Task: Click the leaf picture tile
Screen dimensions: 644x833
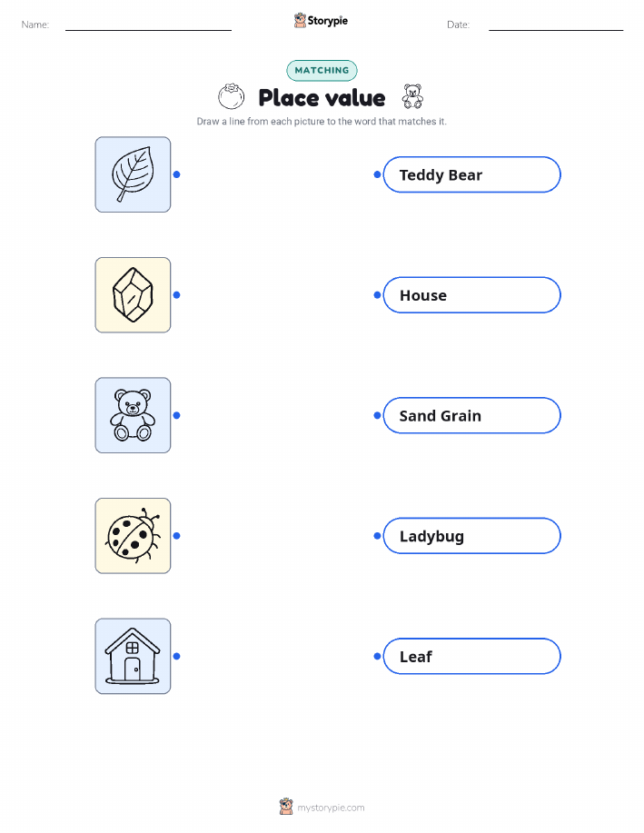Action: pos(133,174)
